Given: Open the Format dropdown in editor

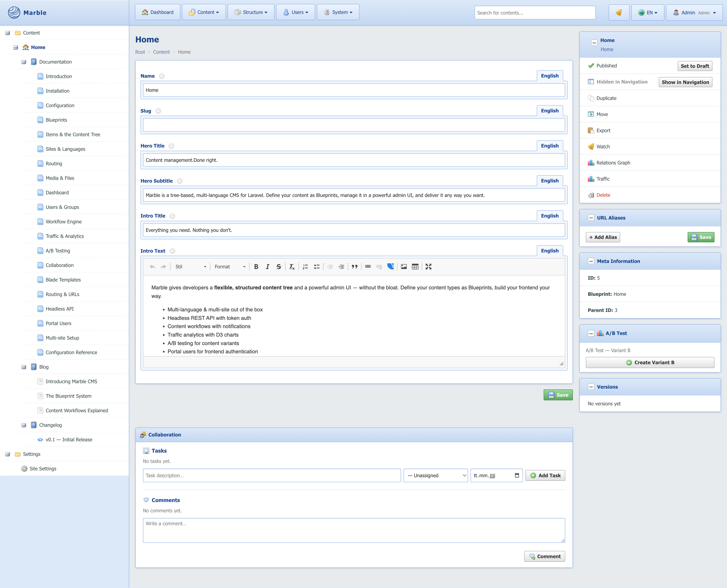Looking at the screenshot, I should click(230, 267).
